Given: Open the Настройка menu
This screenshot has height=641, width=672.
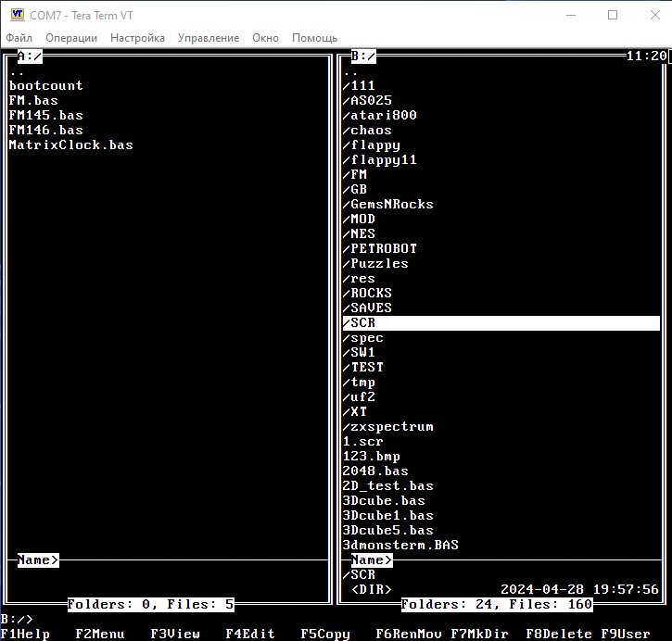Looking at the screenshot, I should 137,38.
